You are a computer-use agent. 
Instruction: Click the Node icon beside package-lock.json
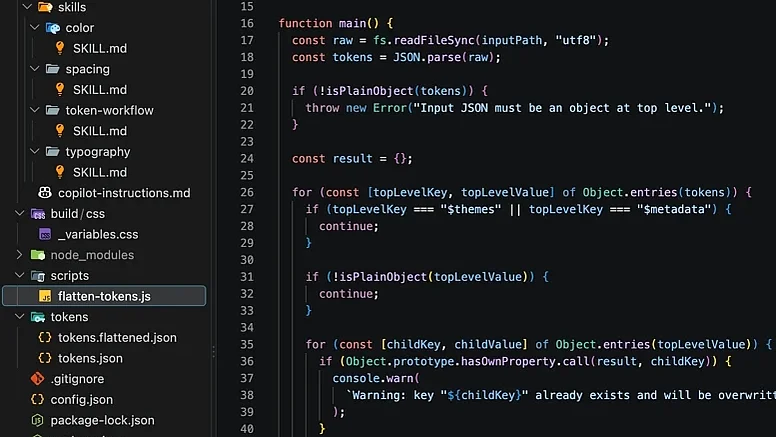38,420
